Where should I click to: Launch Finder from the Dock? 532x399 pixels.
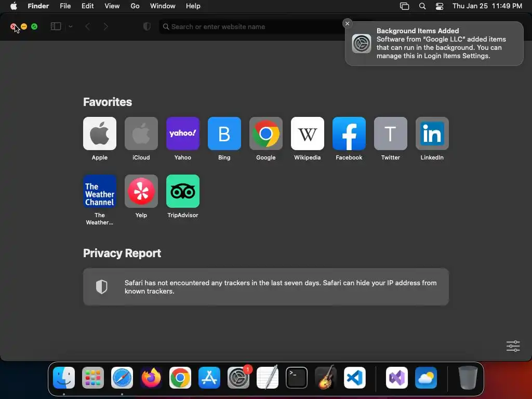[x=64, y=378]
